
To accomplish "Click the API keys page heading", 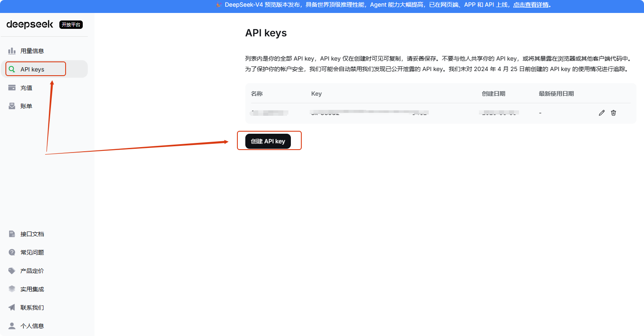I will tap(266, 33).
